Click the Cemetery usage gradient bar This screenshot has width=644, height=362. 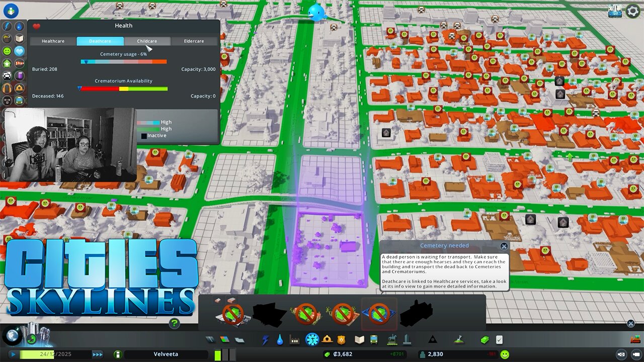pos(124,62)
